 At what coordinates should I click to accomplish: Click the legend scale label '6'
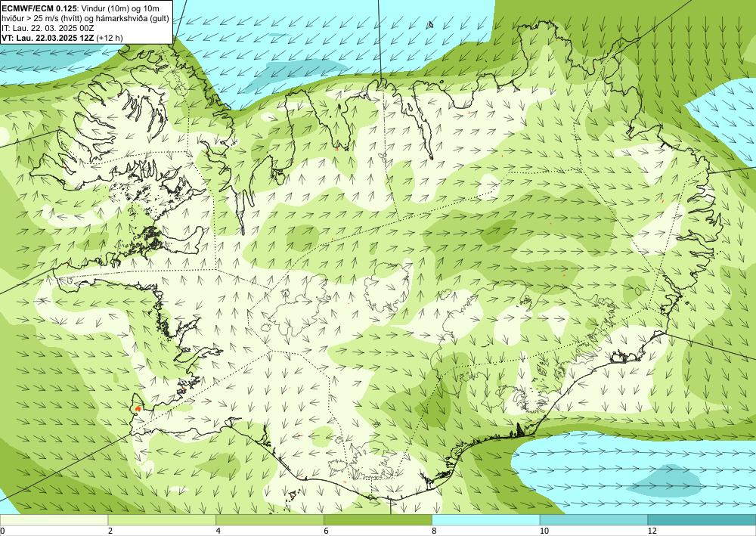pyautogui.click(x=327, y=531)
